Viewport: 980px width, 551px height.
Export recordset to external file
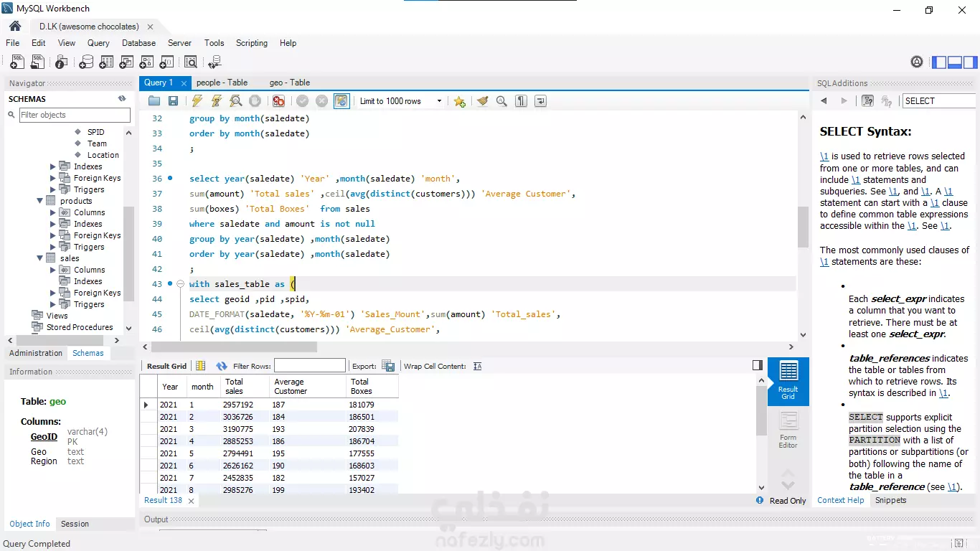388,366
